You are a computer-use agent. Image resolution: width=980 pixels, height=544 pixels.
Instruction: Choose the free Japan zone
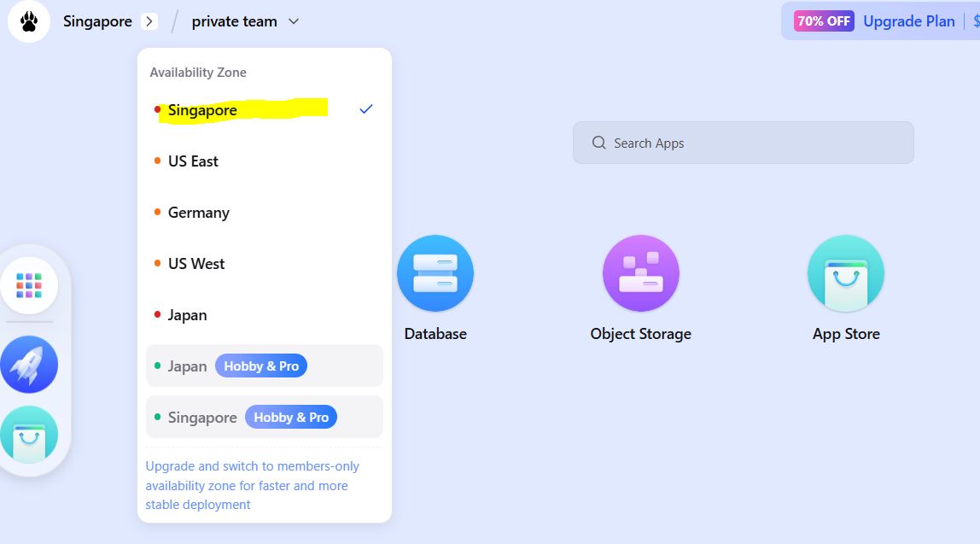tap(187, 315)
